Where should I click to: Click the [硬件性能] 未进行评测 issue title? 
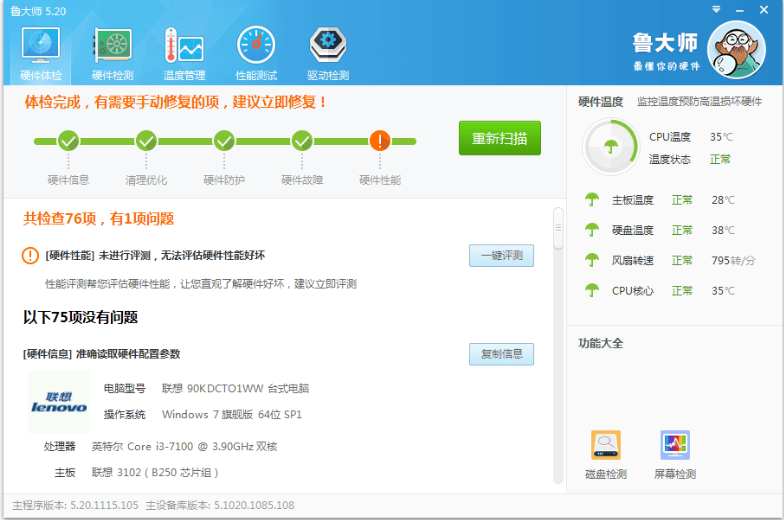(155, 256)
